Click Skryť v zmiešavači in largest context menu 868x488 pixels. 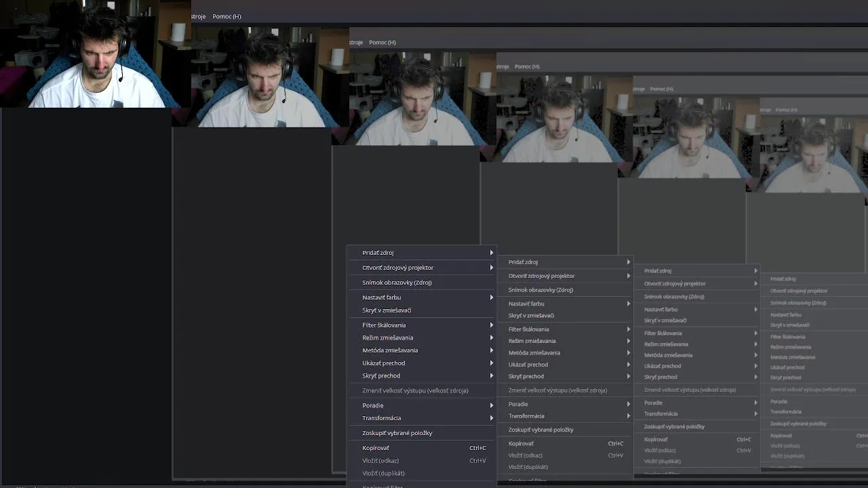point(422,310)
